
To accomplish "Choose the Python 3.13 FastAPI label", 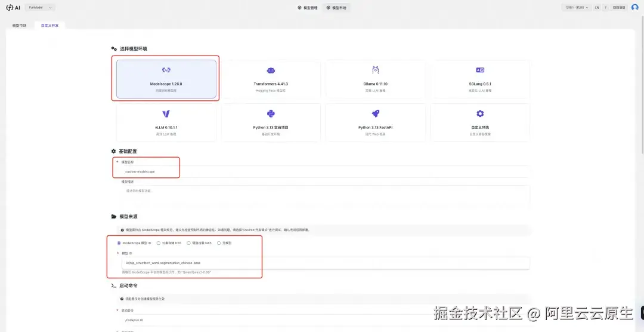I will [x=376, y=128].
